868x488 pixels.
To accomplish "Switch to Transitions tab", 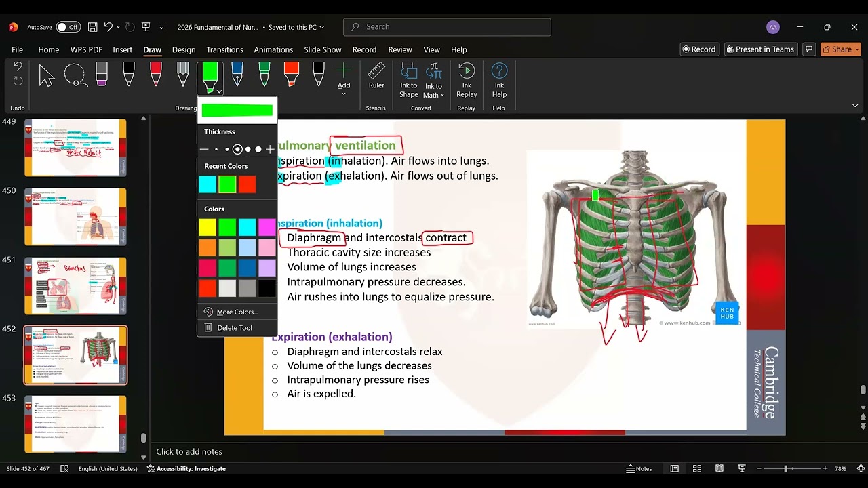I will coord(224,49).
